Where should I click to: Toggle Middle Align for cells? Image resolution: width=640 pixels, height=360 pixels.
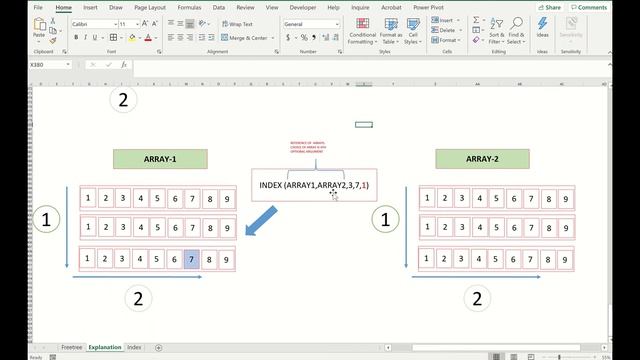point(180,24)
